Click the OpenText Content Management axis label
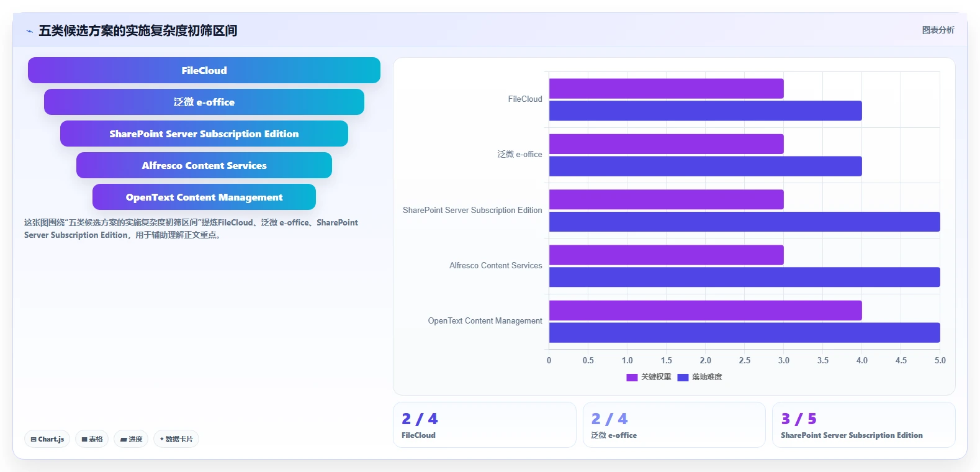Viewport: 980px width, 472px height. click(485, 321)
